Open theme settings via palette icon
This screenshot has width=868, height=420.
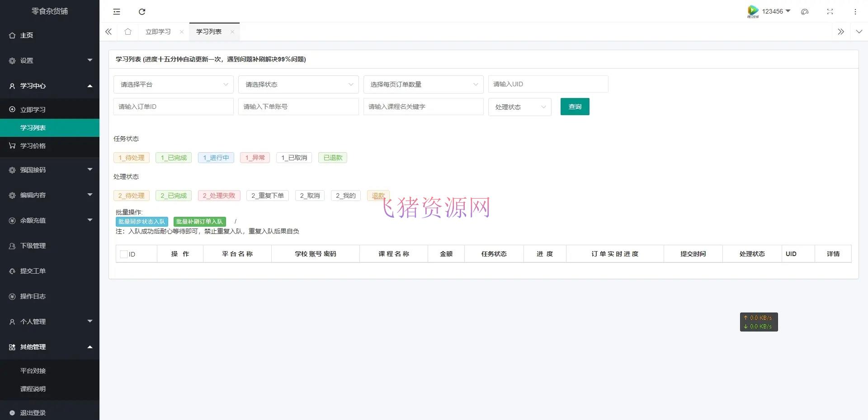(804, 11)
